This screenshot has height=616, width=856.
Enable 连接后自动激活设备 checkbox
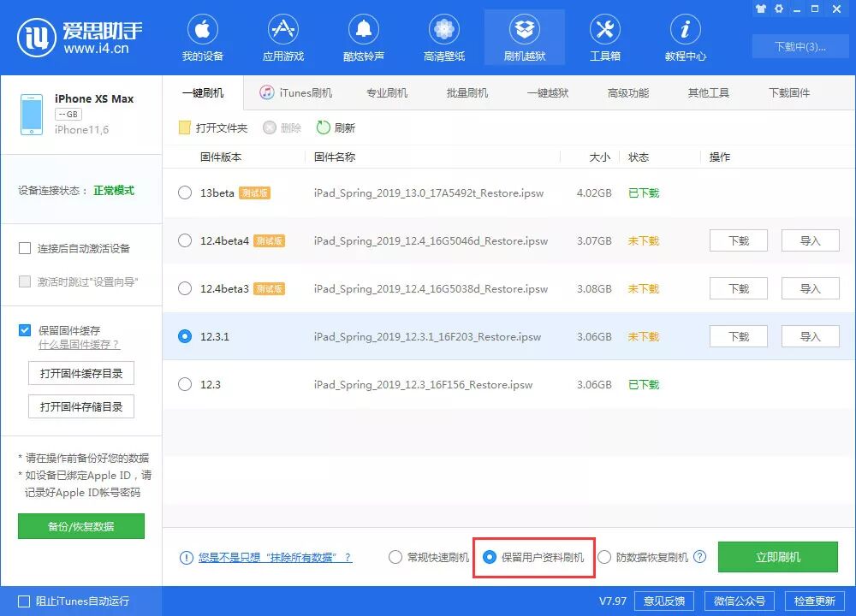[x=25, y=249]
